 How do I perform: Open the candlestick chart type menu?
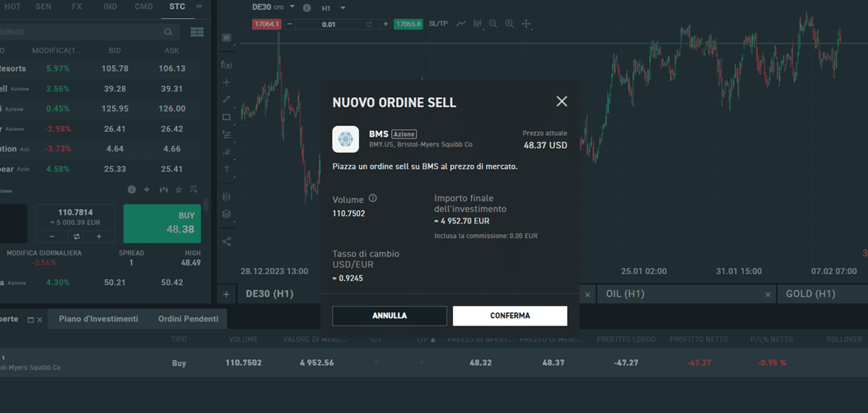(477, 24)
